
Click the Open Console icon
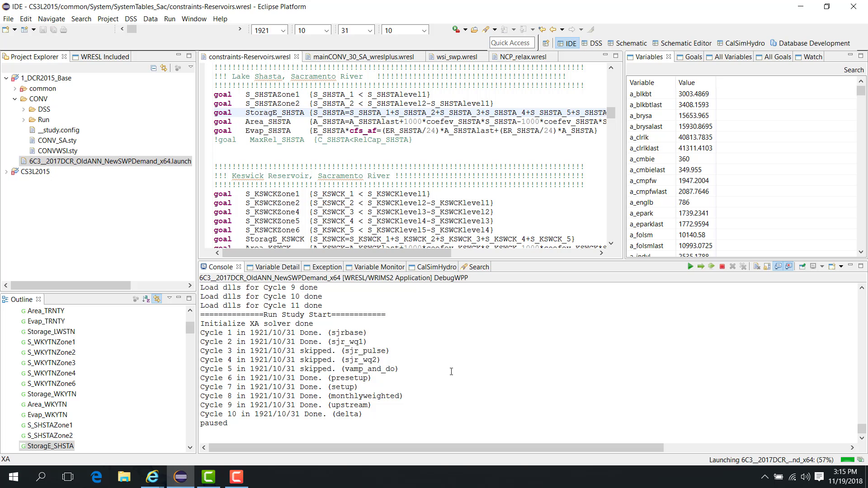(x=832, y=266)
